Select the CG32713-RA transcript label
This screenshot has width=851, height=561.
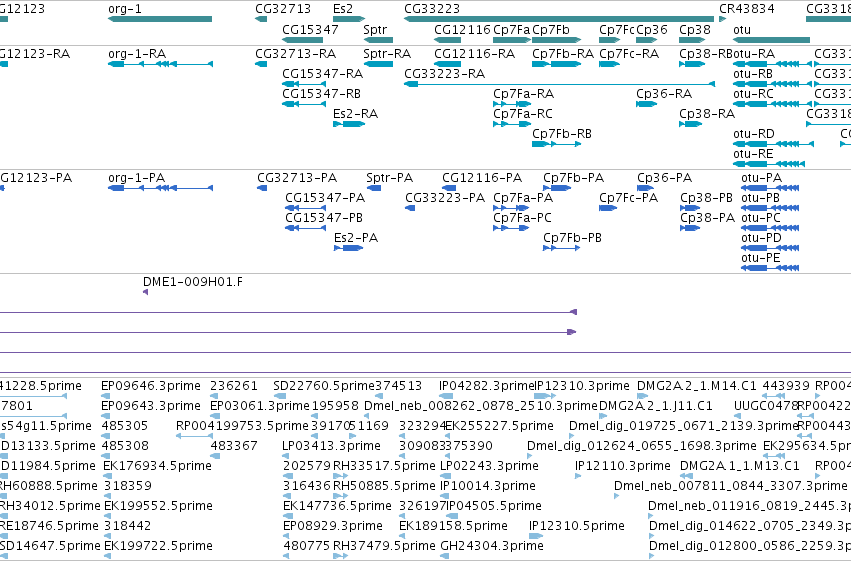(295, 54)
